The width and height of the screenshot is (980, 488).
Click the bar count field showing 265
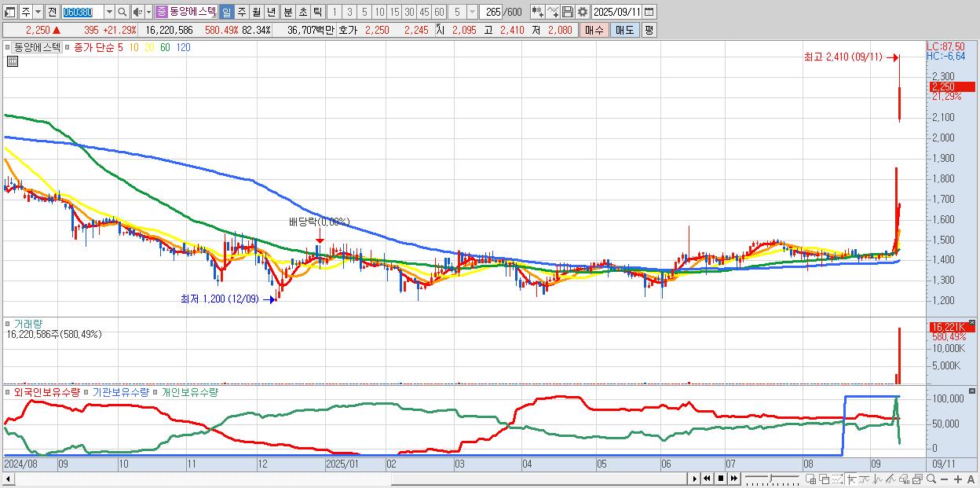(x=491, y=12)
